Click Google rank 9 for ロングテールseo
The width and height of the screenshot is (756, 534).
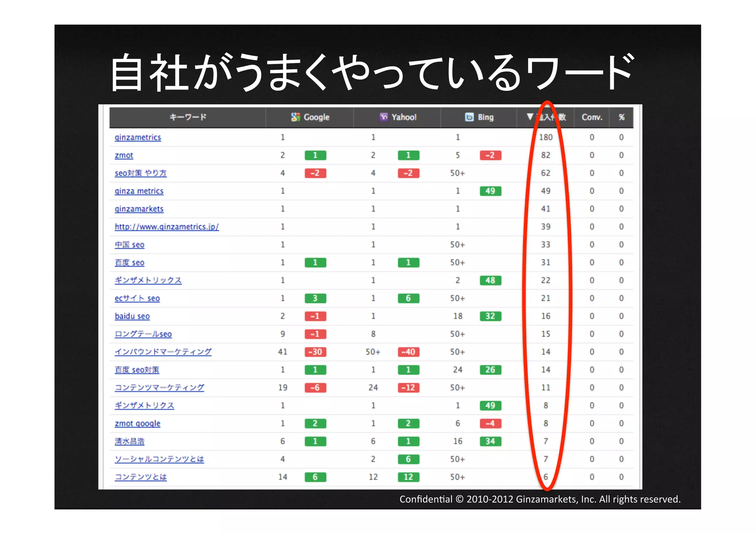click(283, 334)
